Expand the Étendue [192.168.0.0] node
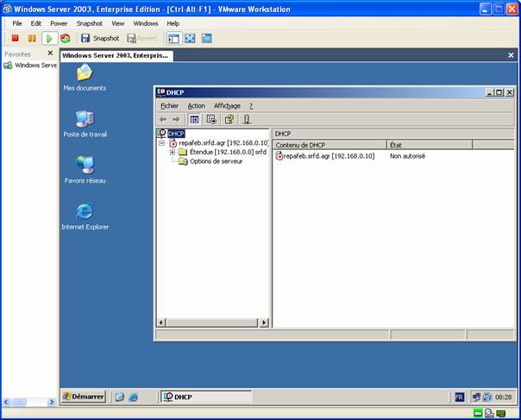 coord(173,152)
